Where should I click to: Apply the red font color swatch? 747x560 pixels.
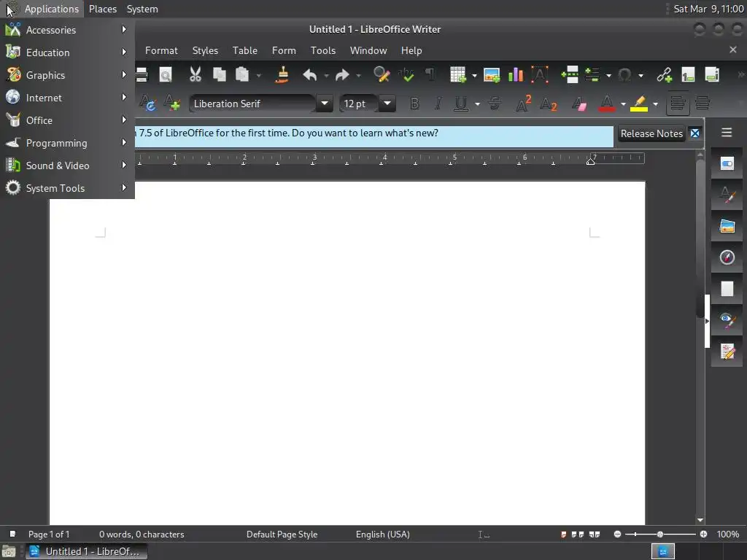point(606,104)
